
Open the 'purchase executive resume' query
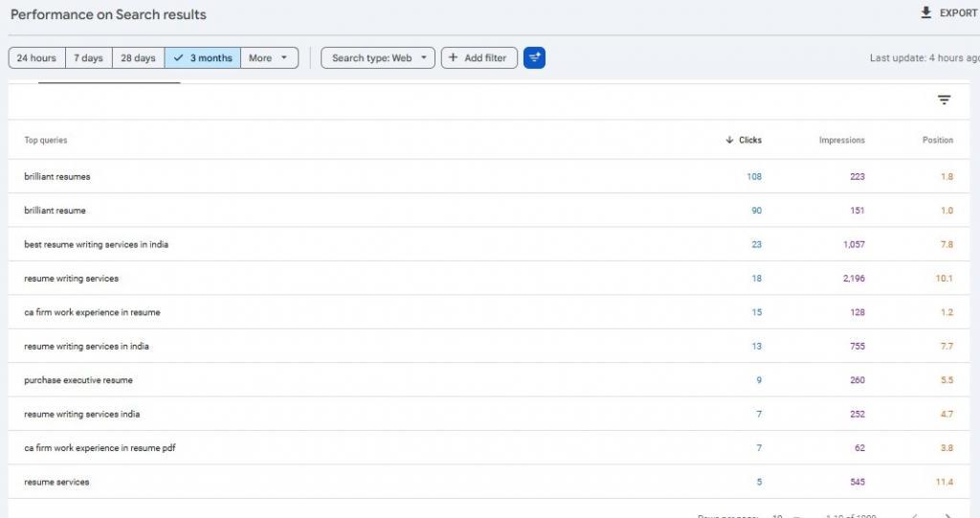click(x=78, y=380)
